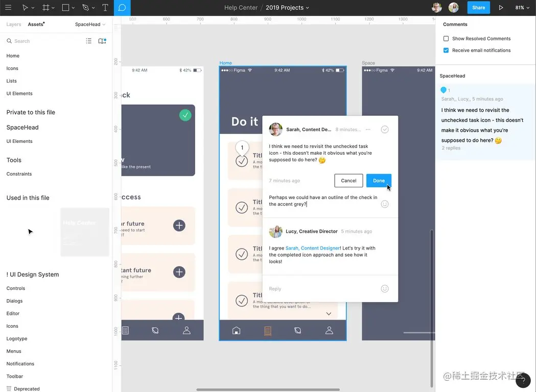This screenshot has height=392, width=536.
Task: Open Notifications in UI Design System
Action: click(x=20, y=363)
